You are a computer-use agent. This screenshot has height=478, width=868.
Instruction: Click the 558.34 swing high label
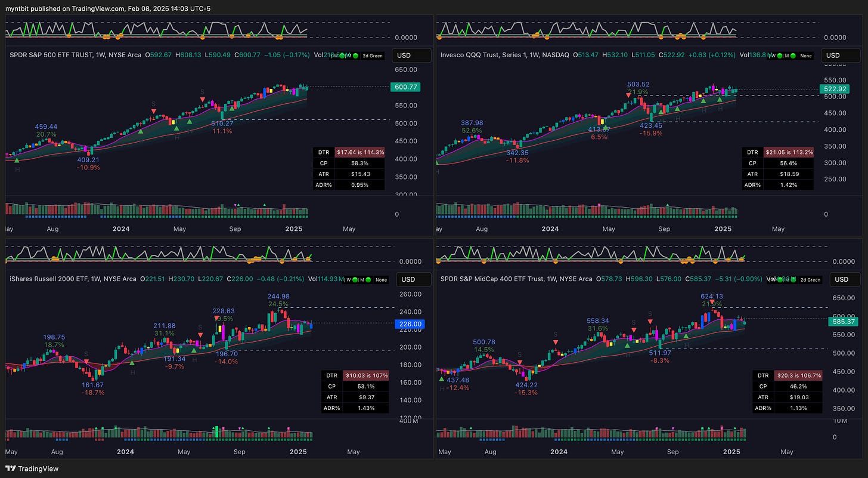597,320
